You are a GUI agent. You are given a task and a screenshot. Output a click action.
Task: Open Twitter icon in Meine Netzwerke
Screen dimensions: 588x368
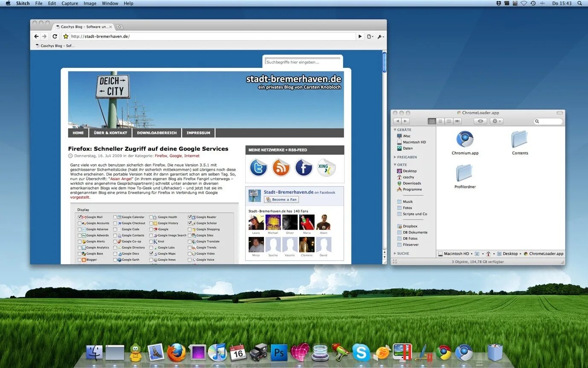point(258,167)
